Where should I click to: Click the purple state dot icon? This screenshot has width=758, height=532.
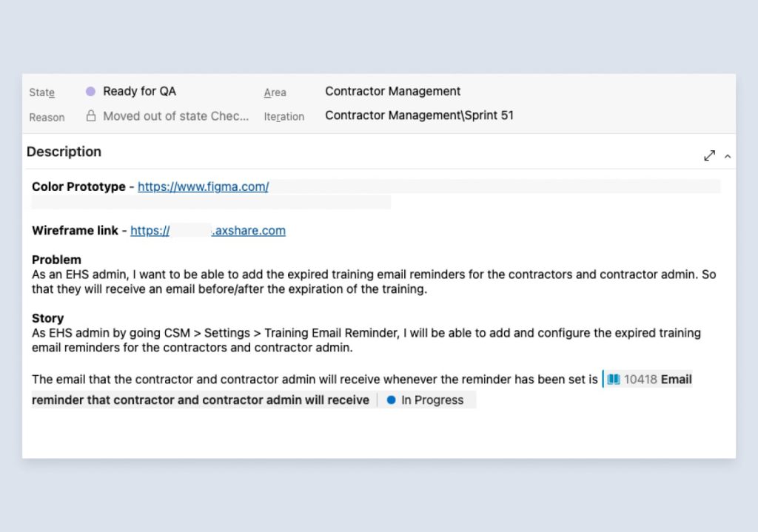(x=91, y=92)
